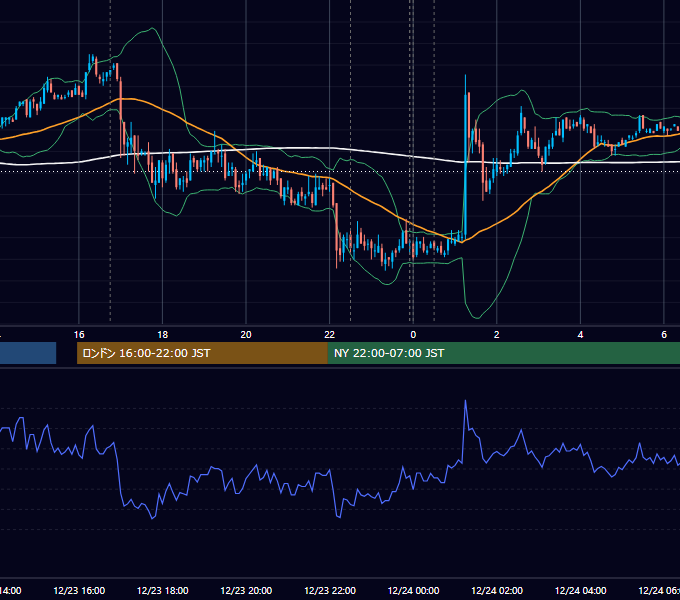Viewport: 680px width, 600px height.
Task: Click the hour label 4 on upper axis
Action: pyautogui.click(x=580, y=335)
